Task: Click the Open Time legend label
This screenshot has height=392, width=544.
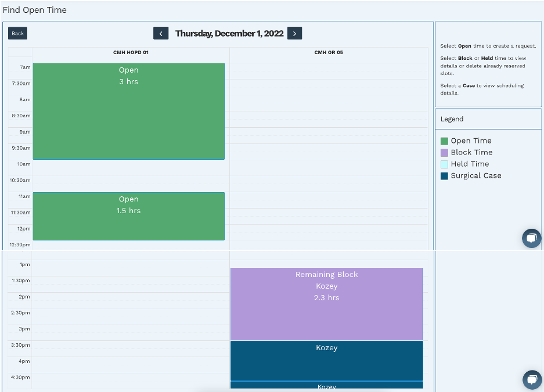Action: click(x=471, y=141)
